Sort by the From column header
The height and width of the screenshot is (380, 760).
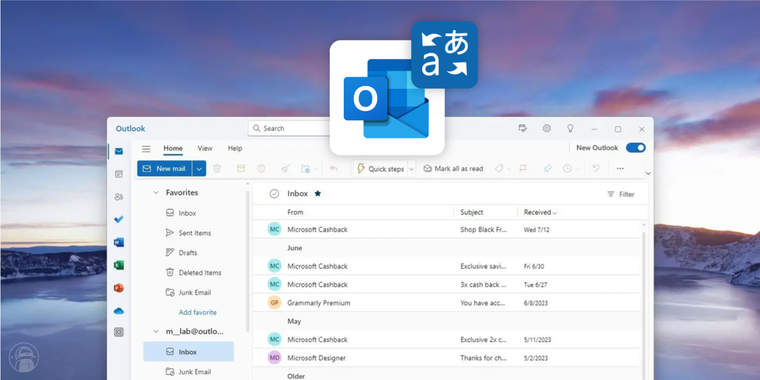[x=295, y=212]
